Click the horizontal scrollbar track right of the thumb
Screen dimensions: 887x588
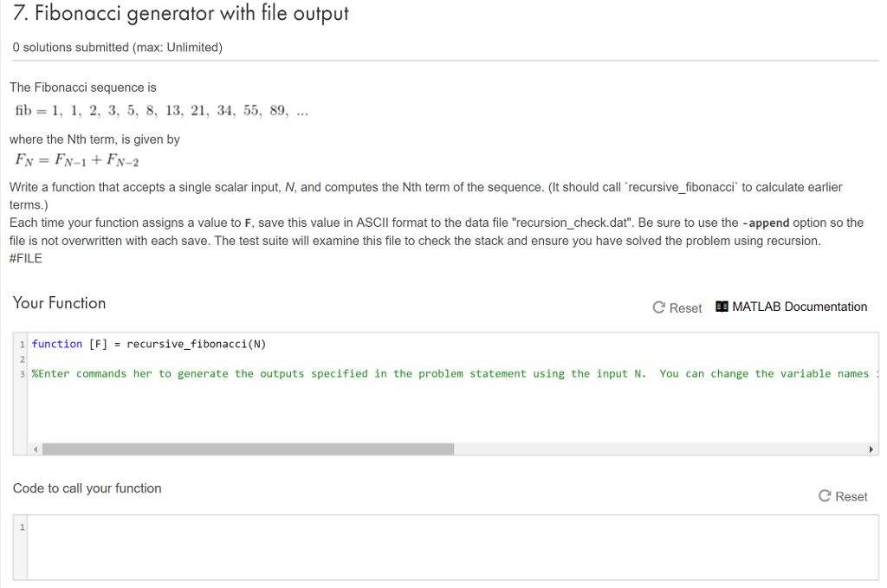(659, 449)
